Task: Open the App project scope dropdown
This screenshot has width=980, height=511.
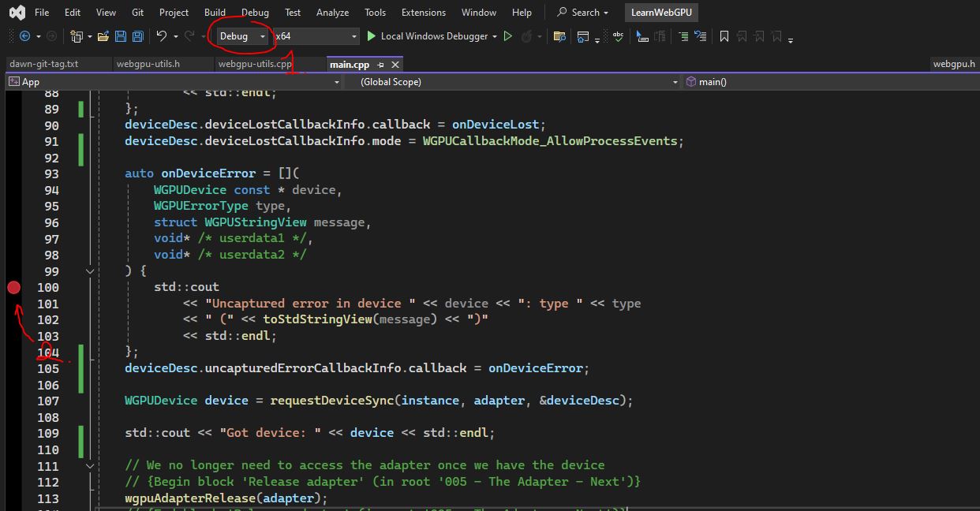Action: [174, 82]
